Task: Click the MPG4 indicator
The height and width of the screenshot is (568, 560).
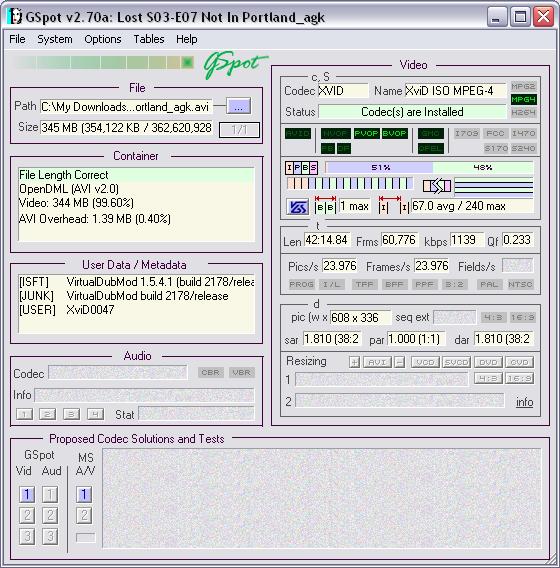Action: (x=523, y=100)
